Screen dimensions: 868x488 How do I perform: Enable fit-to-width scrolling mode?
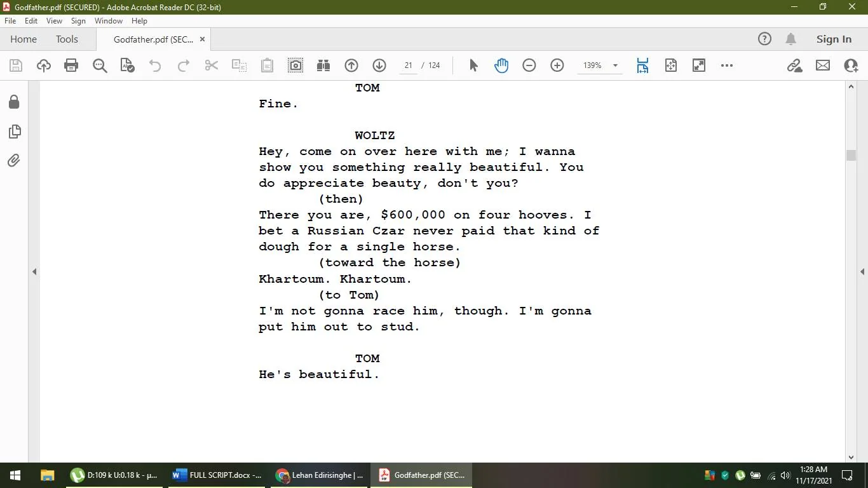point(642,65)
